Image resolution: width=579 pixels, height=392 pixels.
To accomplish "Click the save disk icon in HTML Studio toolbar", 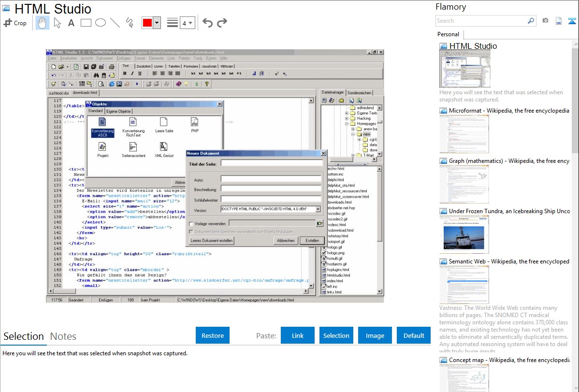I will (86, 67).
